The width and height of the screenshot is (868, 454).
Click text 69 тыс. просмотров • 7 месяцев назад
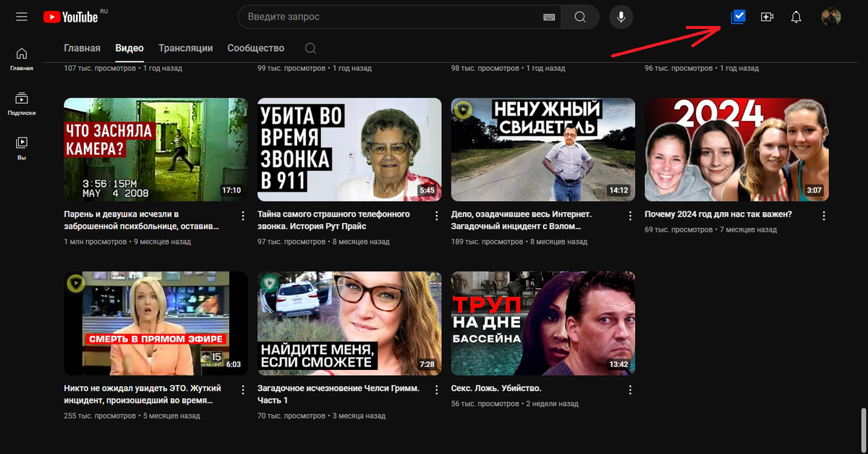pyautogui.click(x=711, y=230)
